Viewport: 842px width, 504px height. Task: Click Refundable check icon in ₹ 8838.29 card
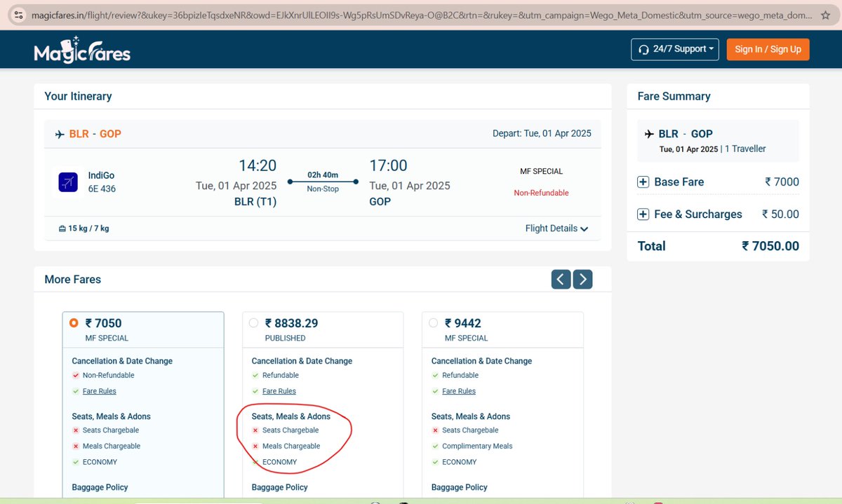pos(255,375)
